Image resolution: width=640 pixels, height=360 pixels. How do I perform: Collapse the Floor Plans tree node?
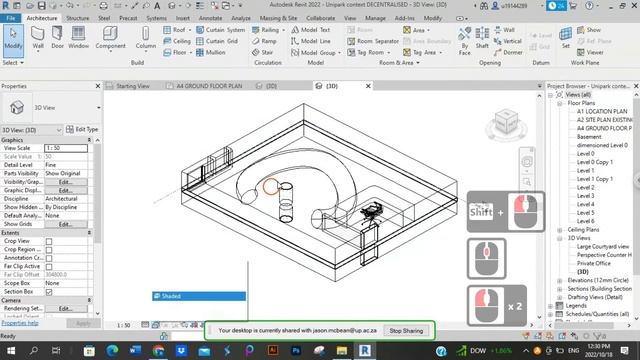pos(560,103)
